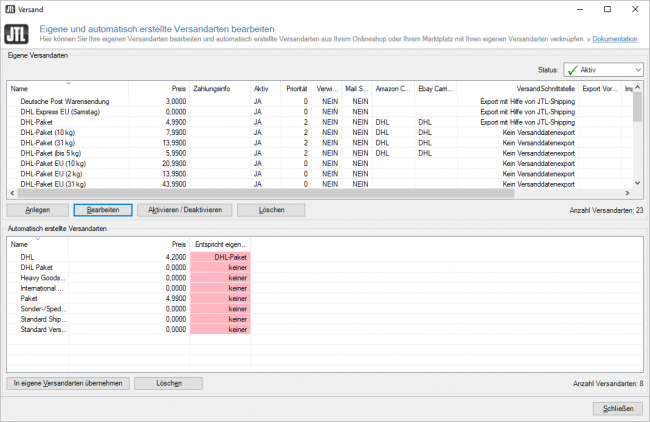This screenshot has height=422, width=650.
Task: Click the Zahlungsinfo column header
Action: pyautogui.click(x=220, y=89)
